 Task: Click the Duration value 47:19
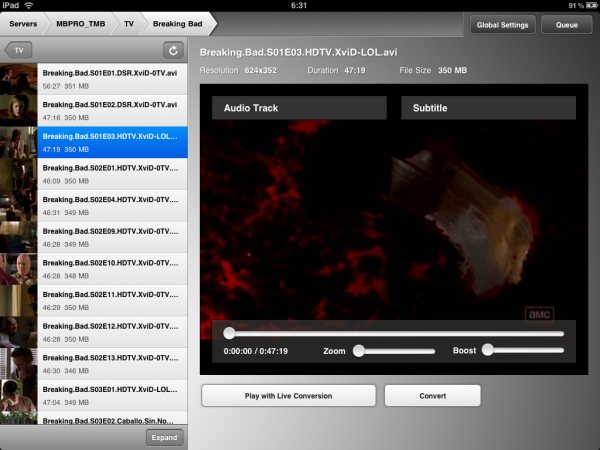[x=355, y=70]
